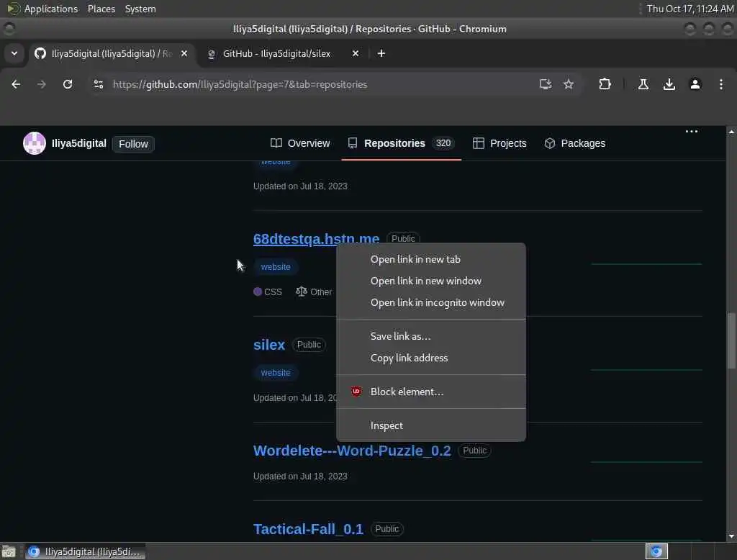Choose Open link in incognito window

(x=431, y=303)
